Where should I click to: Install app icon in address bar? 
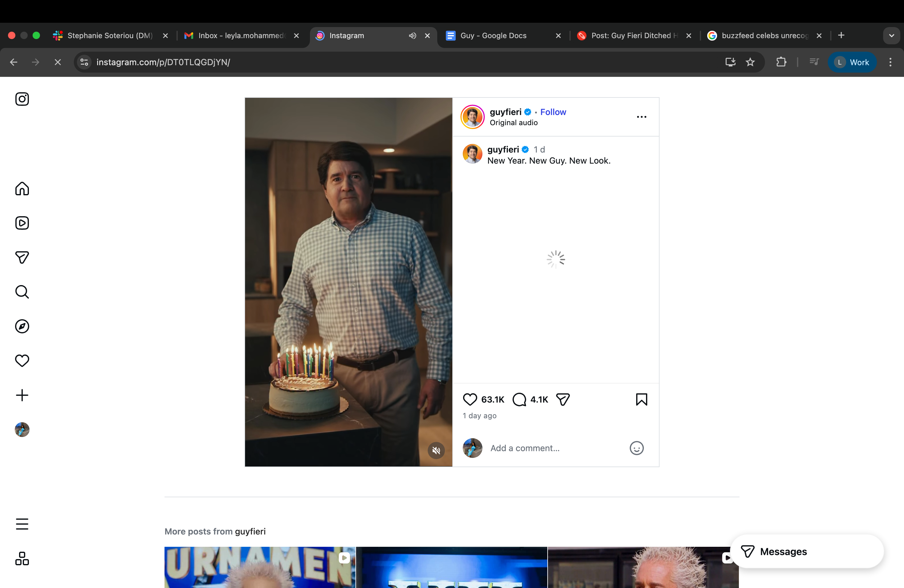pos(730,62)
